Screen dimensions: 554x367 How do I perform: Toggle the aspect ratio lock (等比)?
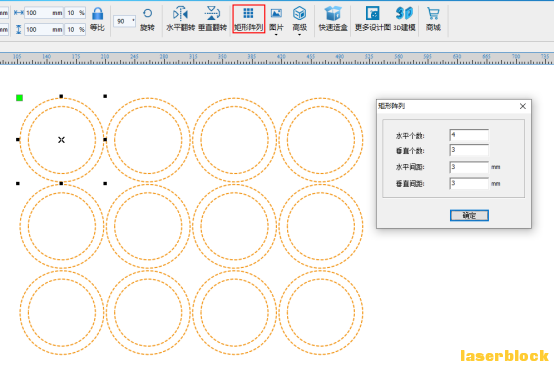(98, 19)
